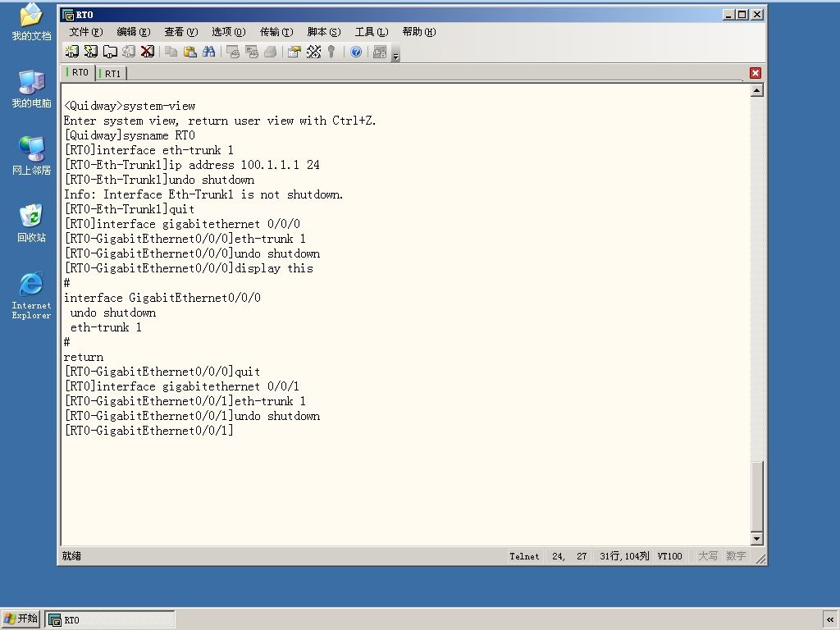The height and width of the screenshot is (630, 840).
Task: Close the current tab with red X
Action: click(756, 73)
